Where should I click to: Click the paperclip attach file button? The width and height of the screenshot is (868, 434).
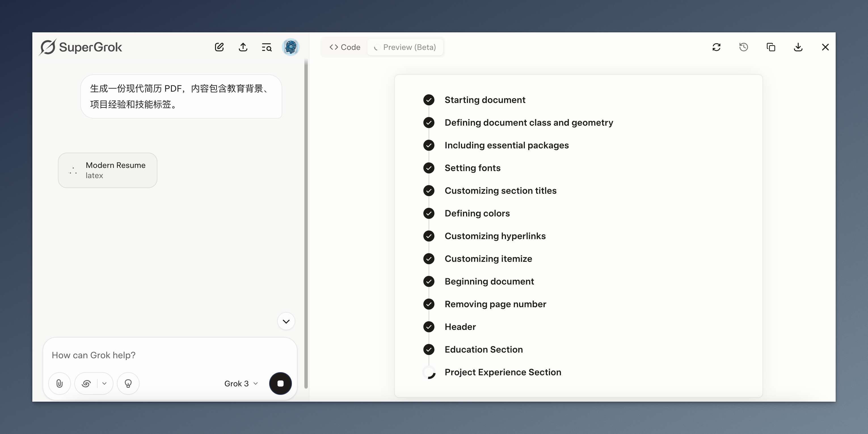[x=59, y=384]
